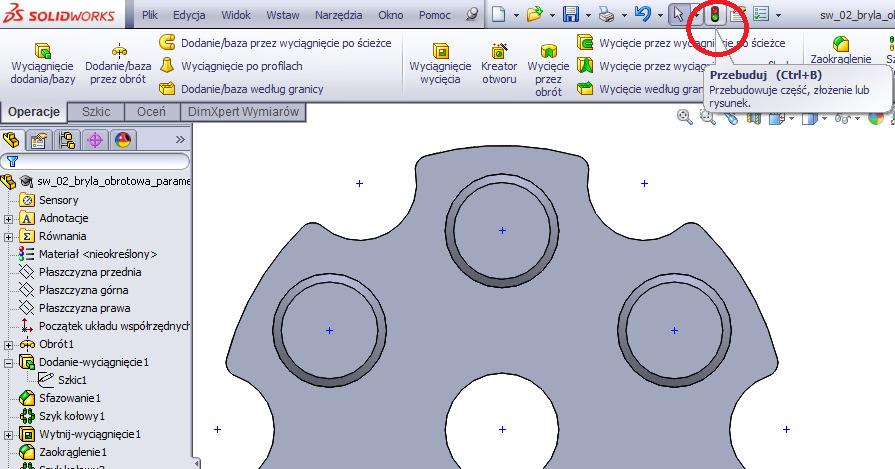Expand the Adnotacje tree node
895x469 pixels.
8,219
